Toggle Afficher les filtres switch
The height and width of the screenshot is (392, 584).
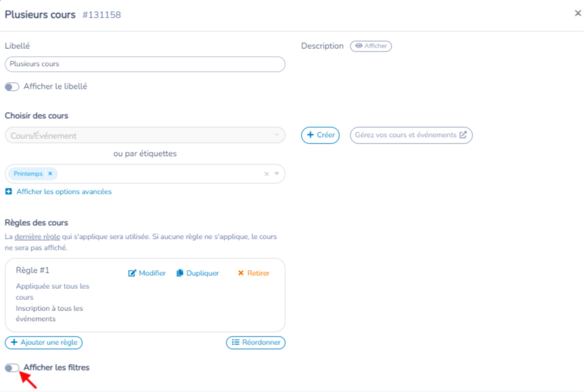[12, 368]
